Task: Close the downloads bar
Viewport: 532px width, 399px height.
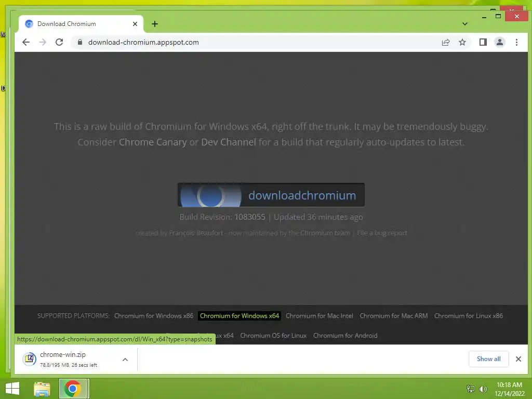Action: pos(518,359)
